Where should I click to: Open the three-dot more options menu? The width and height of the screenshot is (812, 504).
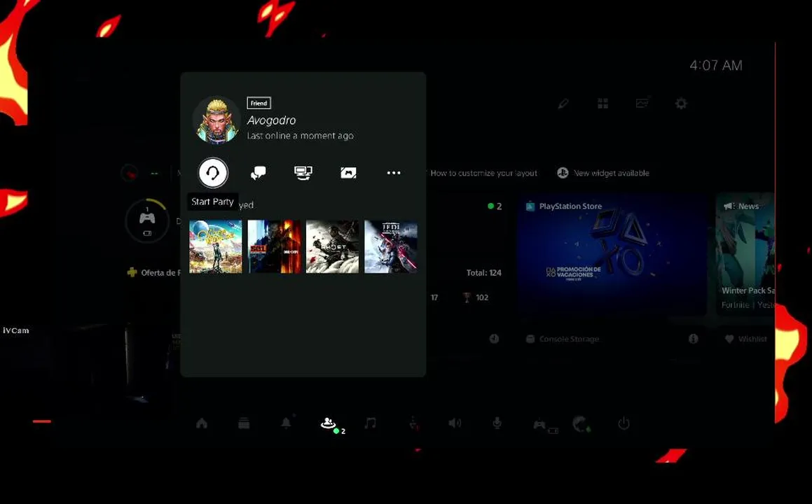click(394, 173)
